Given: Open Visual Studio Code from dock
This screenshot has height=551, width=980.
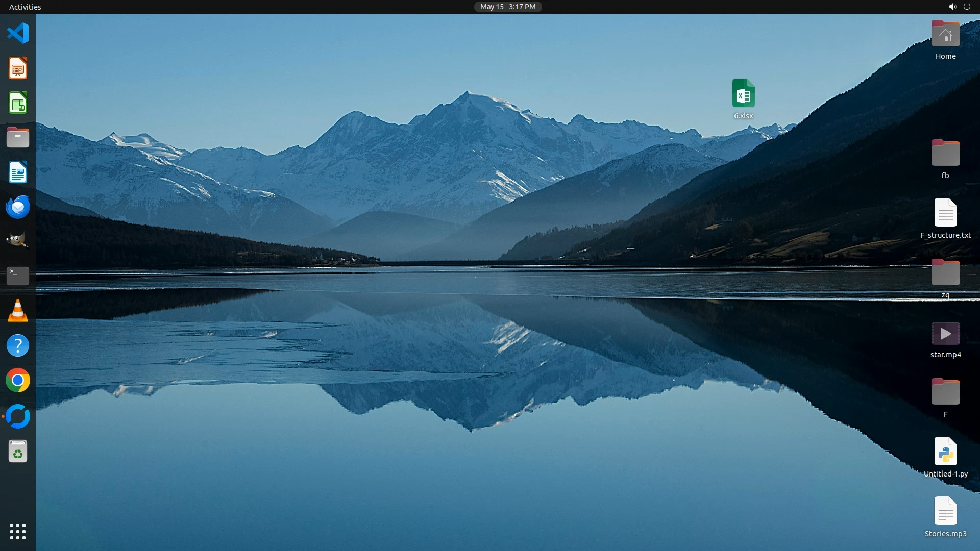Looking at the screenshot, I should pyautogui.click(x=18, y=34).
